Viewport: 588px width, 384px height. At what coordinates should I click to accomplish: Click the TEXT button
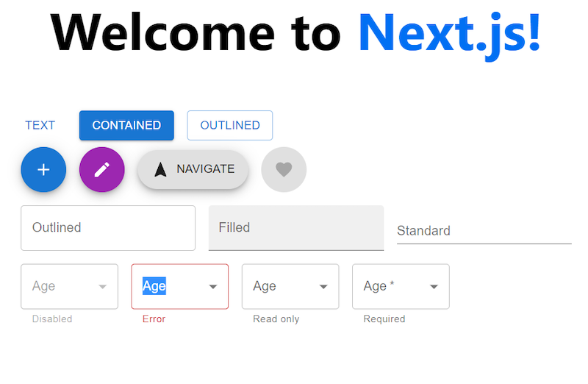40,125
